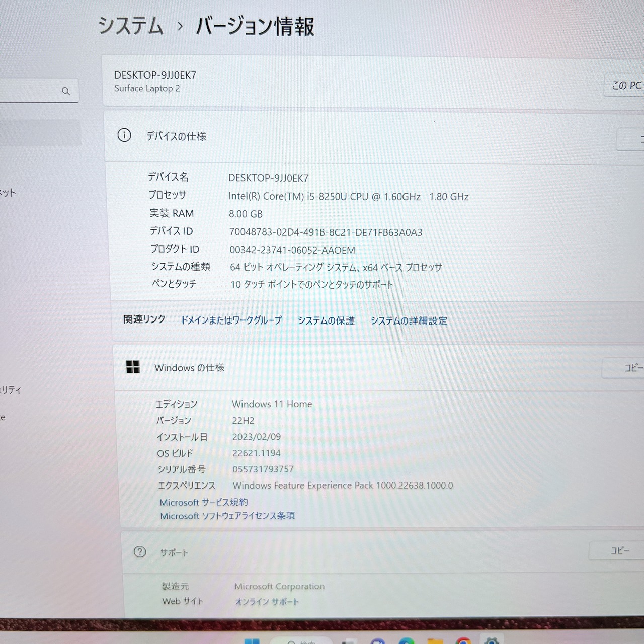
Task: Open the Windows Start button on taskbar
Action: coord(252,641)
